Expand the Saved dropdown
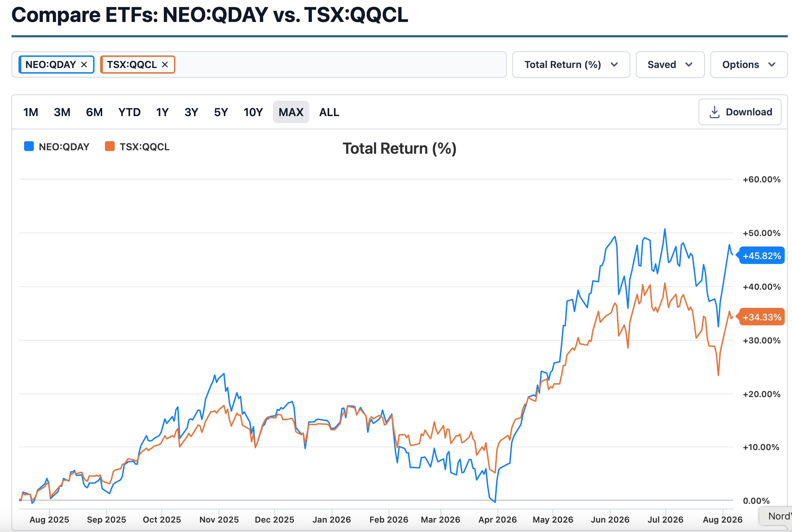This screenshot has width=792, height=532. (x=670, y=64)
